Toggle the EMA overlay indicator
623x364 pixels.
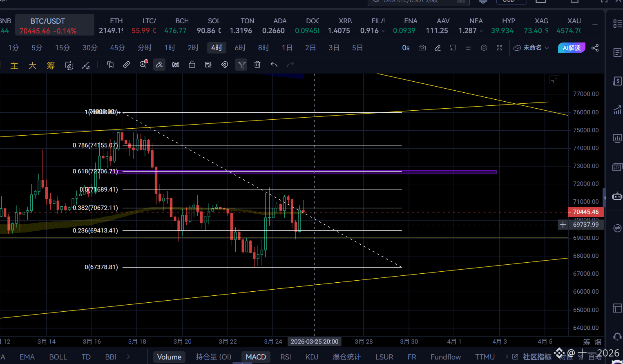(27, 357)
